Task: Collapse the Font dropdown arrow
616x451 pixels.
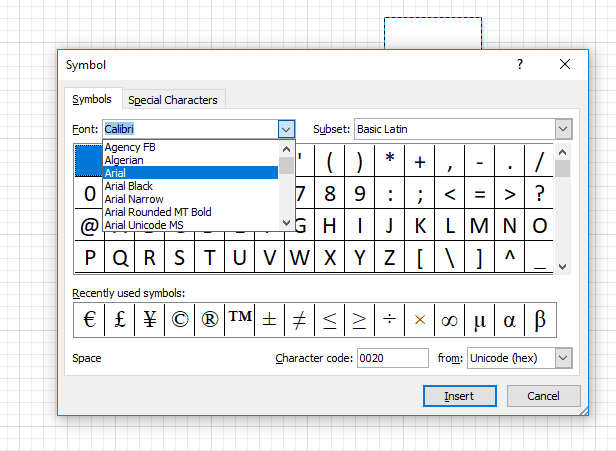Action: tap(286, 129)
